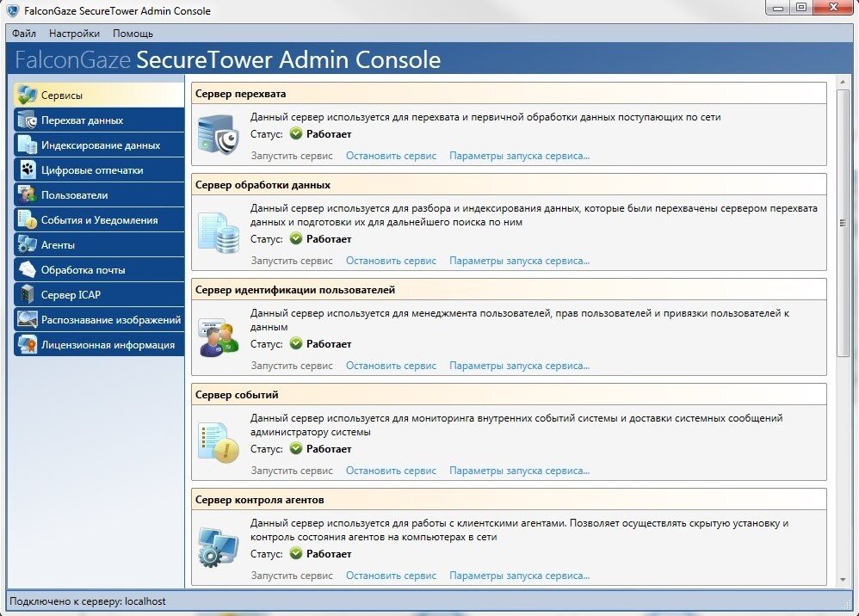Open startup parameters for Сервер контроля агентов
This screenshot has height=616, width=859.
pos(519,576)
